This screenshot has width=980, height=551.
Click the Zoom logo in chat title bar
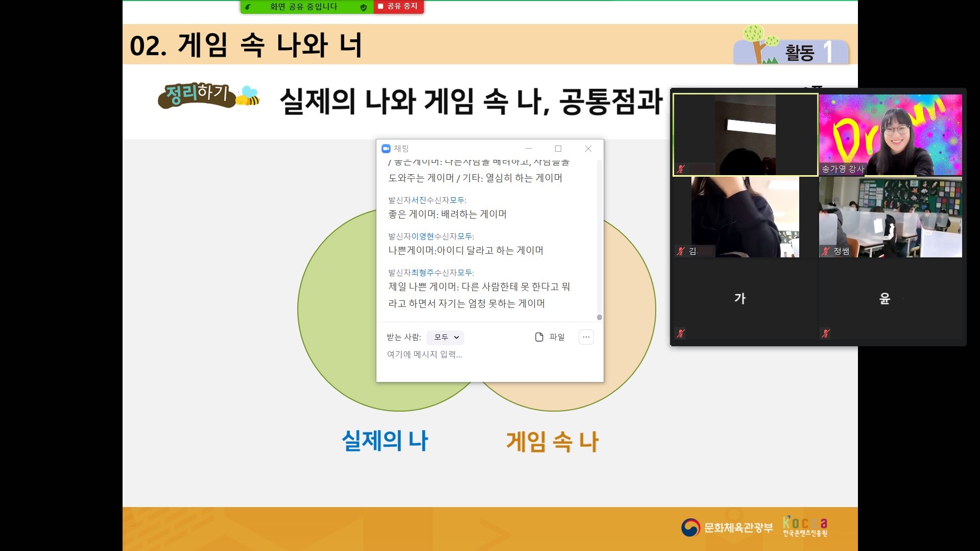[386, 149]
